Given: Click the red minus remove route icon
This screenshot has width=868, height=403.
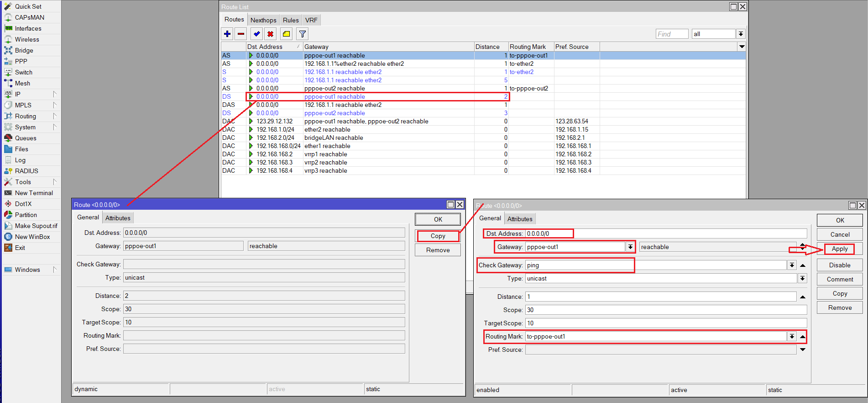Looking at the screenshot, I should [241, 34].
